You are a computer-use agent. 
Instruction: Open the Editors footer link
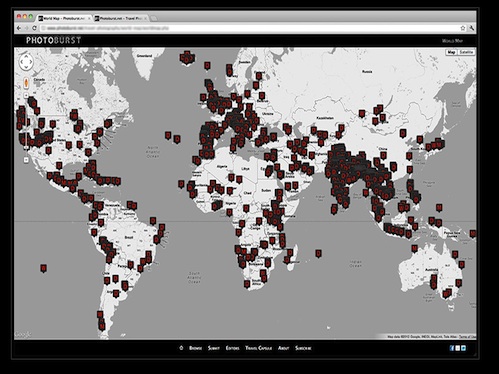point(233,348)
